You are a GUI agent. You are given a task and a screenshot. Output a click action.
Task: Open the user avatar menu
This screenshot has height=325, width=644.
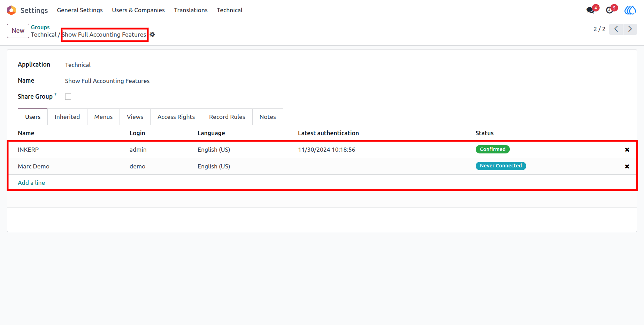click(x=630, y=10)
